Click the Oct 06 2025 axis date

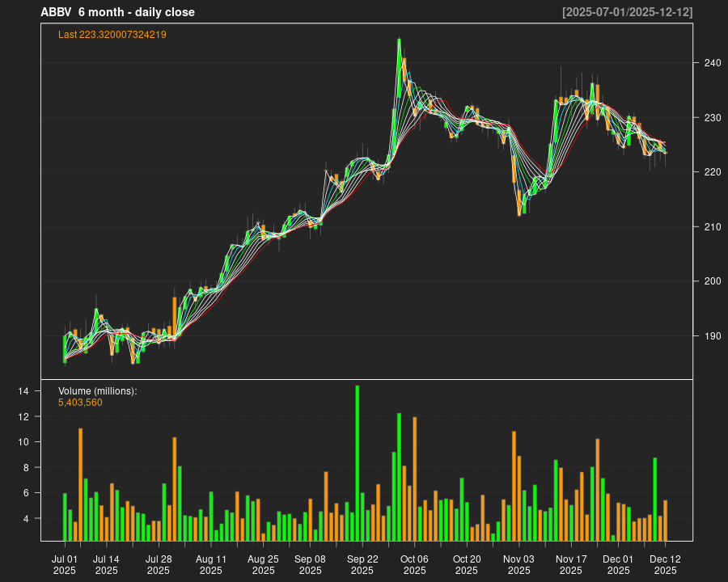click(x=416, y=563)
